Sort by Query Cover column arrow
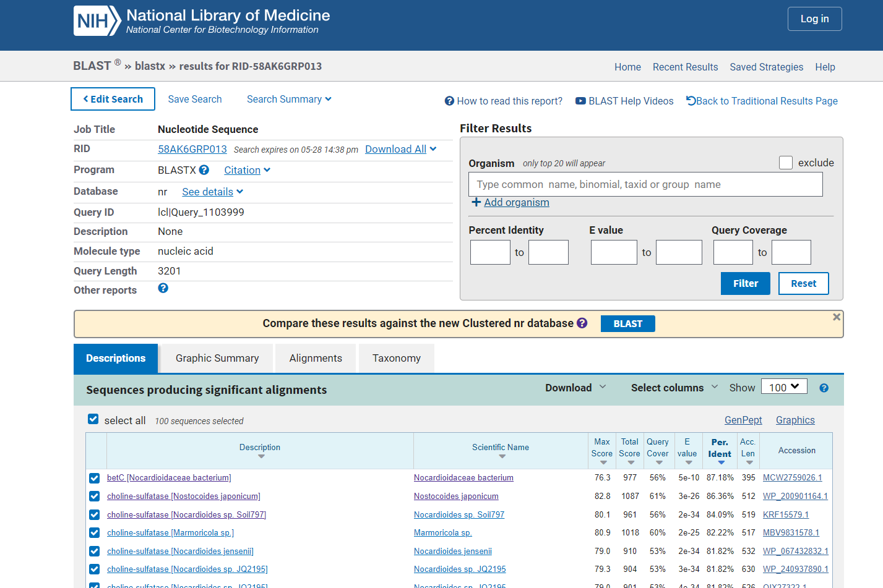 pyautogui.click(x=659, y=462)
